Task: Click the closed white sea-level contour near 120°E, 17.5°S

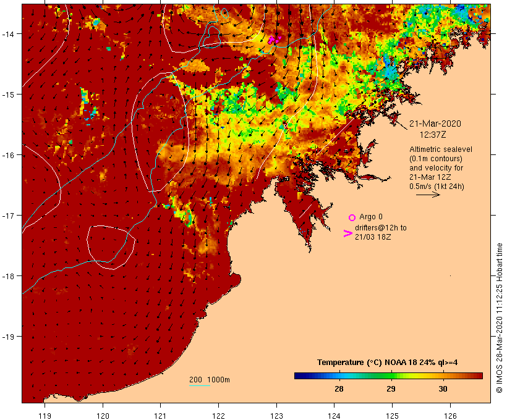Action: (111, 247)
